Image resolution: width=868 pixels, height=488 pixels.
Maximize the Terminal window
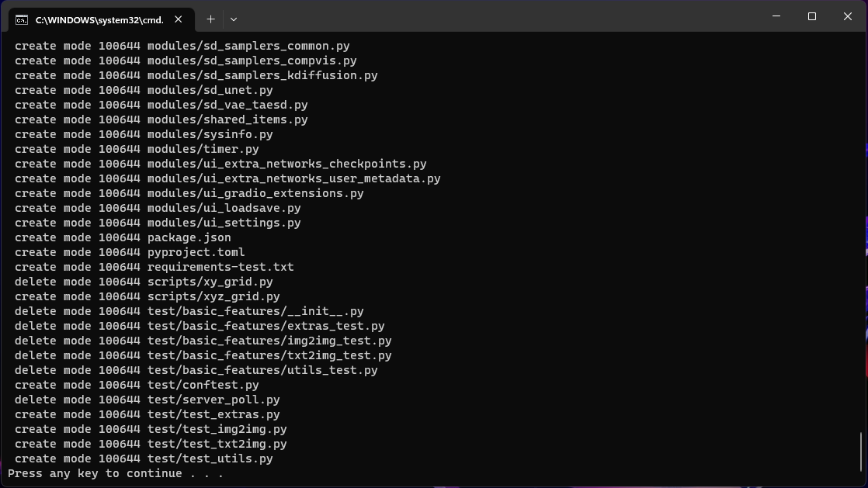pyautogui.click(x=811, y=16)
